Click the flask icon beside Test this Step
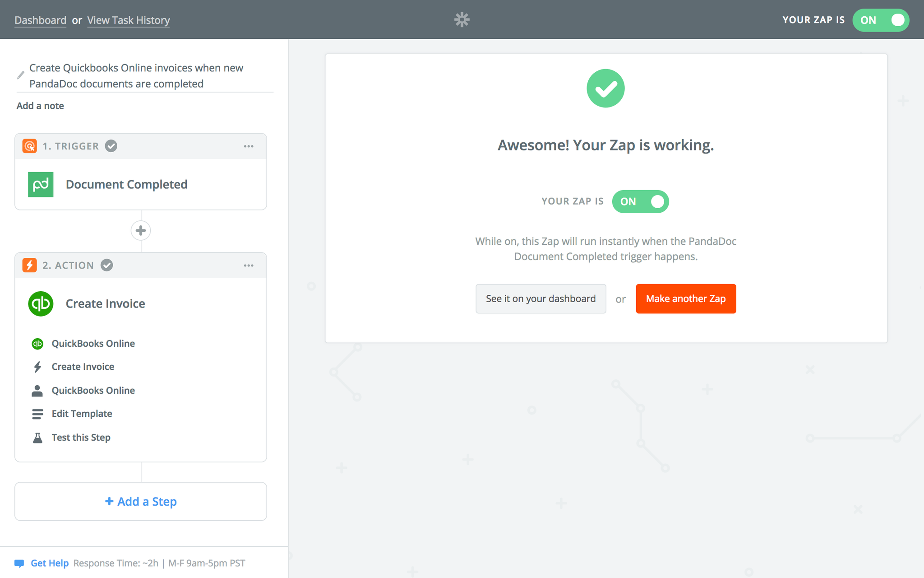The width and height of the screenshot is (924, 578). pyautogui.click(x=37, y=438)
